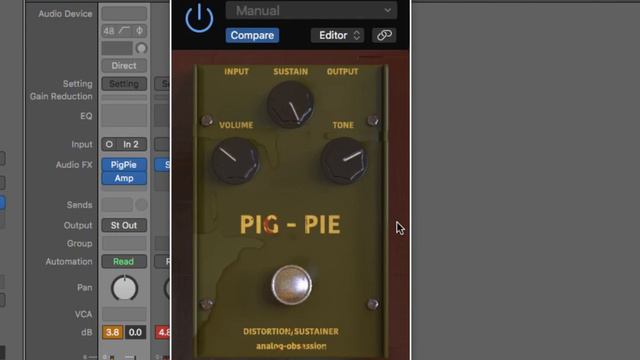This screenshot has height=360, width=640.
Task: Click the 3.8 dB peak level display
Action: 112,332
